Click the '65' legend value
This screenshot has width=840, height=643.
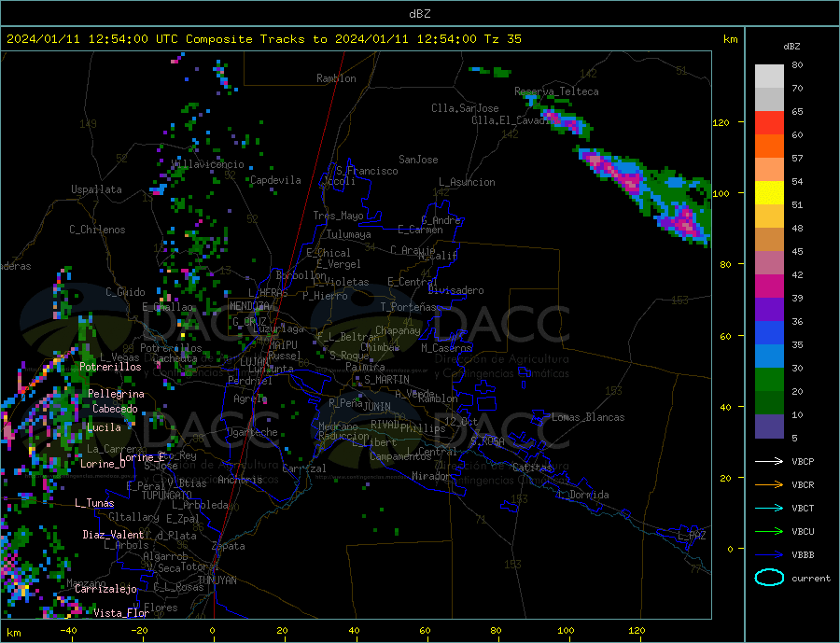coord(797,112)
